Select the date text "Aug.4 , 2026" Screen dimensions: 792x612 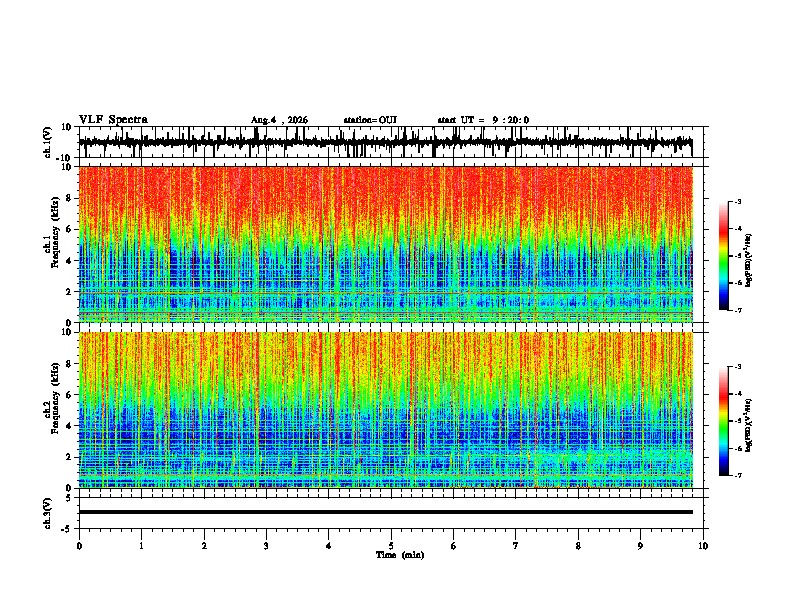[279, 120]
